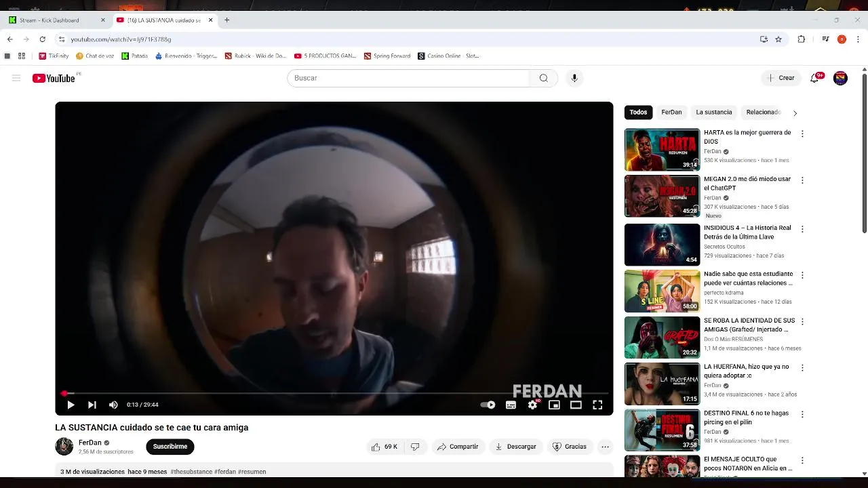Go to YouTube home via logo

point(54,78)
